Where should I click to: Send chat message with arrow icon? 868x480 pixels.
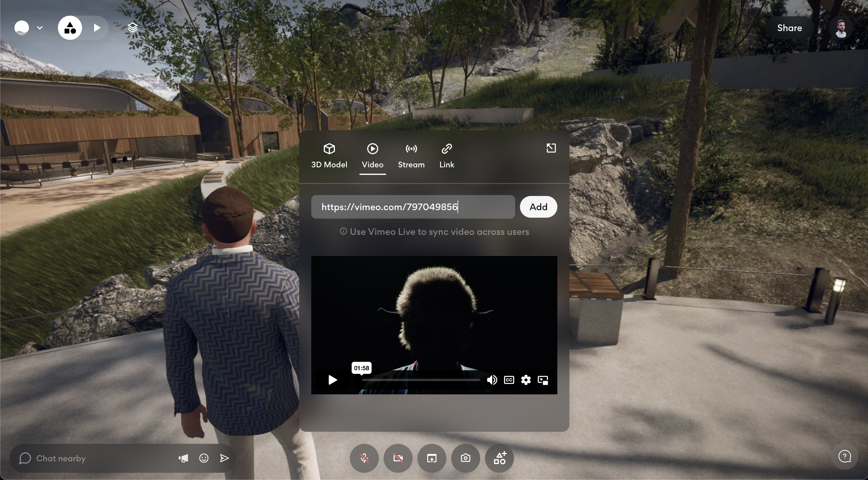(224, 458)
